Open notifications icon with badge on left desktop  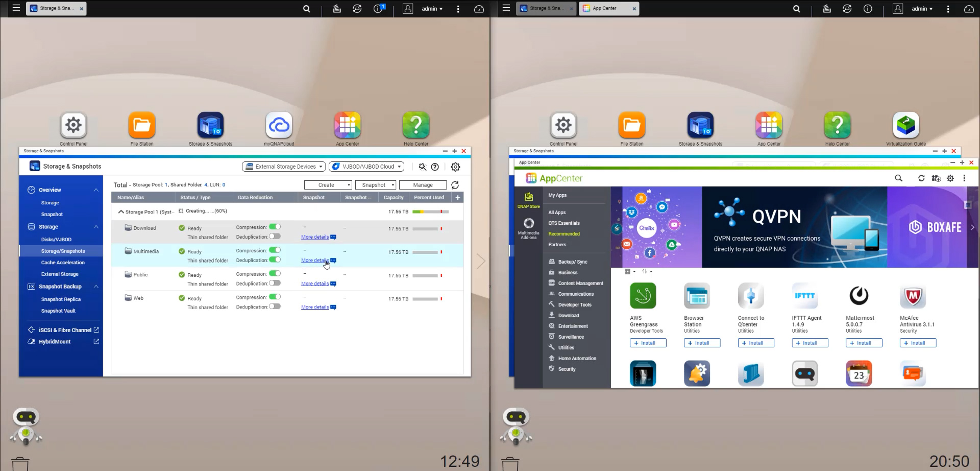click(379, 9)
